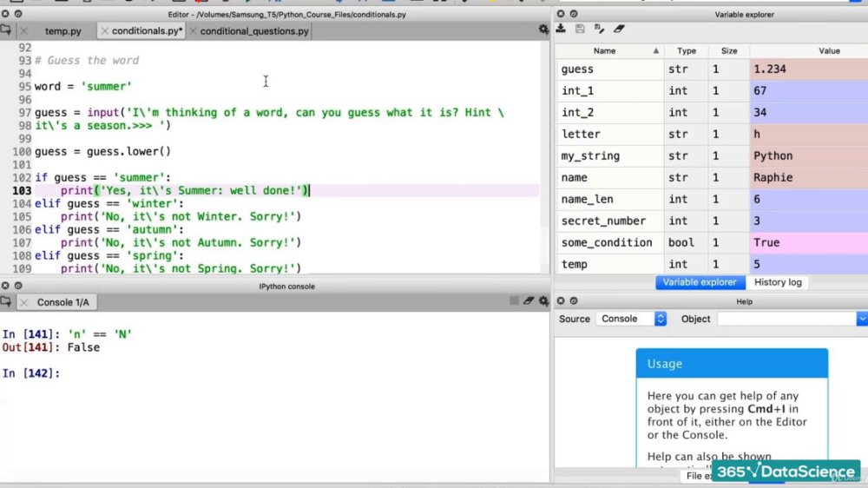Image resolution: width=868 pixels, height=488 pixels.
Task: Select the conditionals.py* tab
Action: tap(147, 31)
